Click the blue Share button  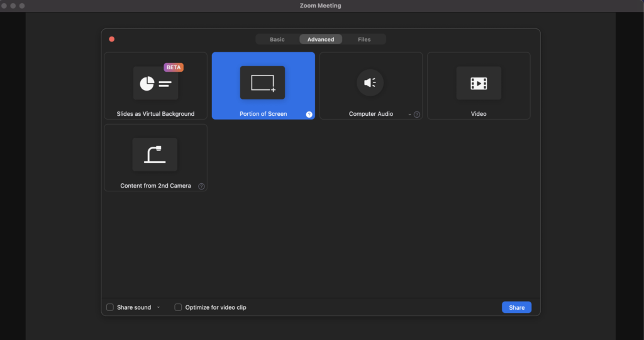pos(517,307)
